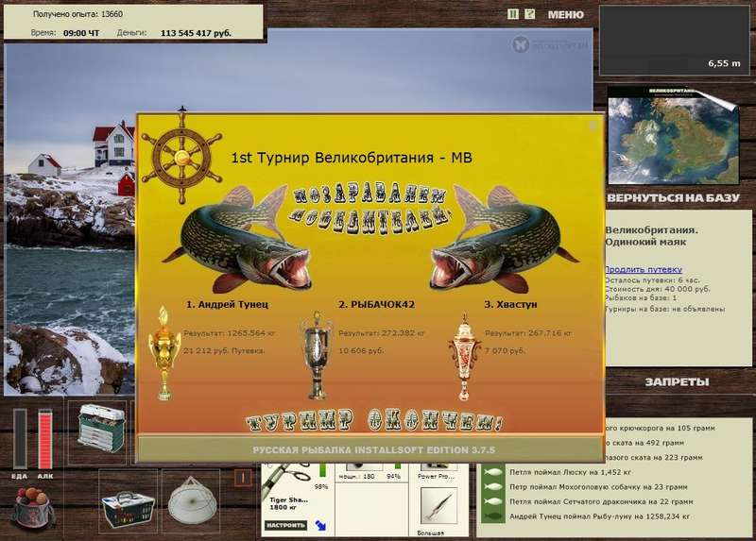The height and width of the screenshot is (541, 756).
Task: Click the Русская Рыбалка Installsoft Edition footer
Action: pyautogui.click(x=373, y=450)
